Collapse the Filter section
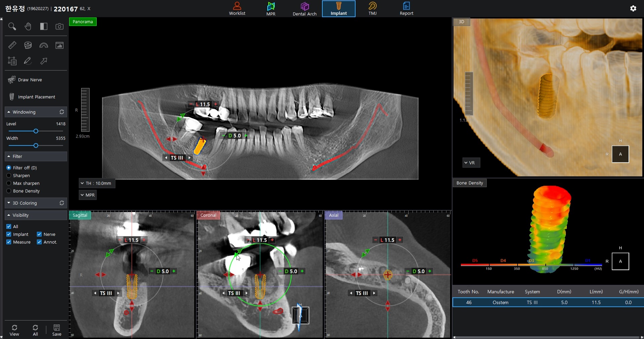The height and width of the screenshot is (339, 644). point(36,156)
